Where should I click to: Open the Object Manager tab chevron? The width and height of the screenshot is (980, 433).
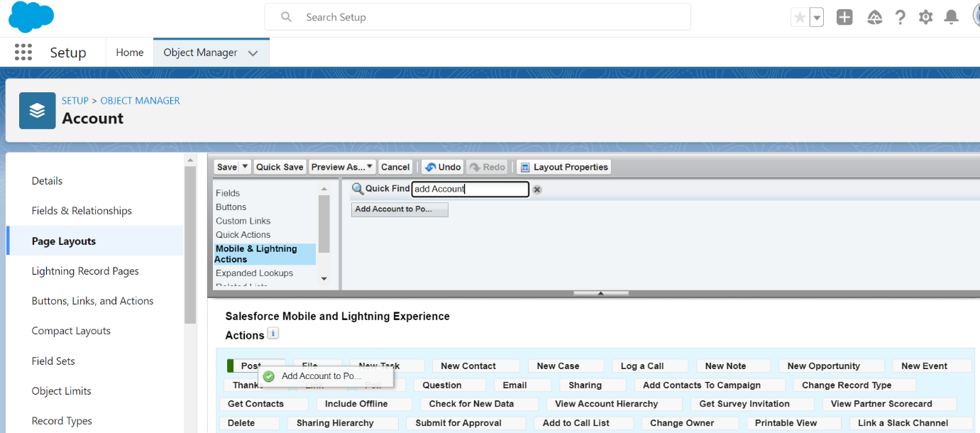pyautogui.click(x=253, y=53)
